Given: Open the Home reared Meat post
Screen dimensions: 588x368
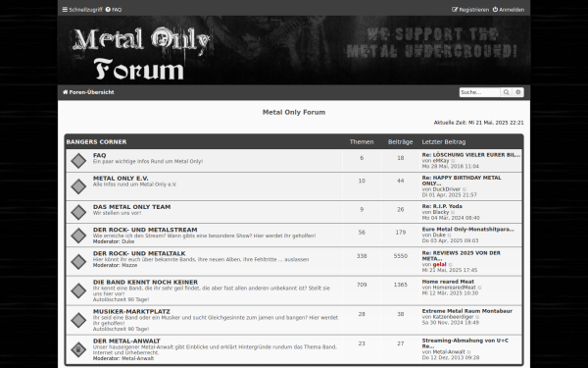Looking at the screenshot, I should tap(448, 282).
